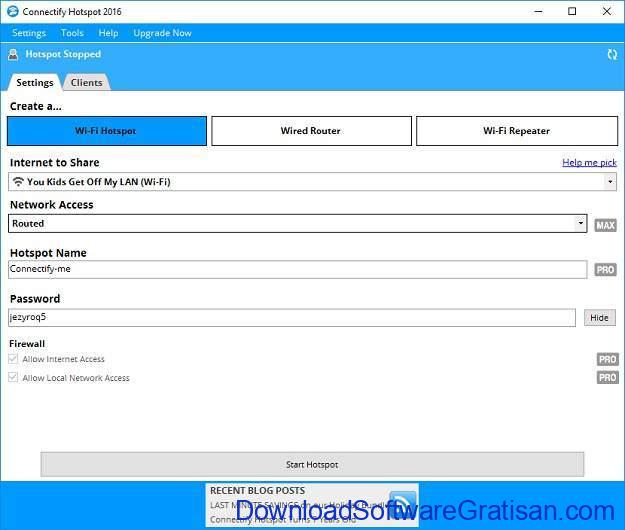Image resolution: width=625 pixels, height=530 pixels.
Task: Click the PRO badge beside Hotspot Name
Action: point(605,270)
